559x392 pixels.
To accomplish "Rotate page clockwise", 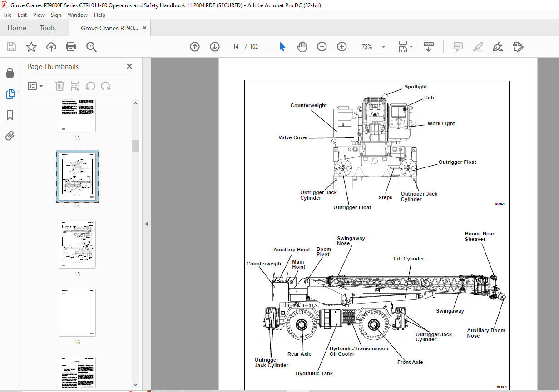I will (106, 86).
